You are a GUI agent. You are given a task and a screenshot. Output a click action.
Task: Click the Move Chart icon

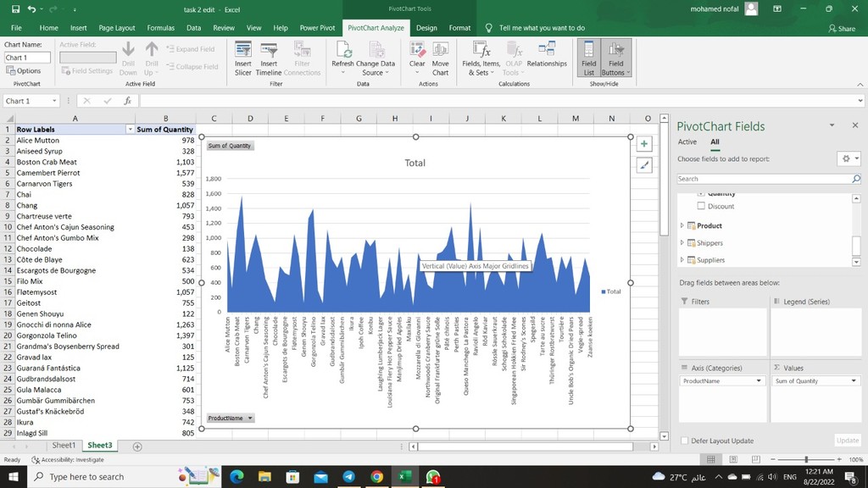(440, 58)
